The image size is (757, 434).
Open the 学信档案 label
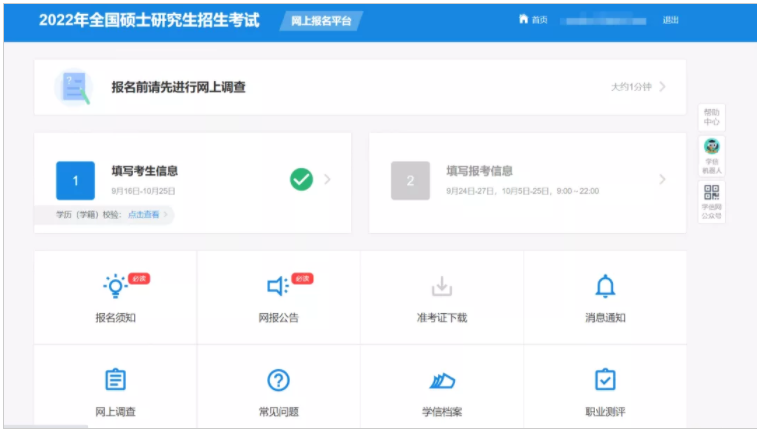point(442,412)
